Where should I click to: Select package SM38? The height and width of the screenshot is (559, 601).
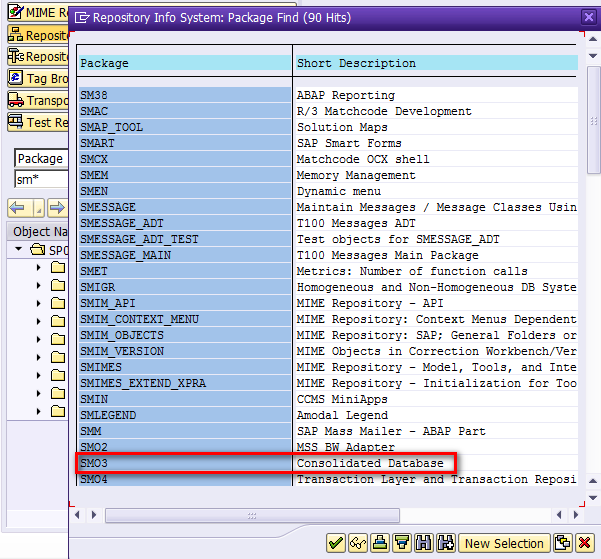(185, 95)
